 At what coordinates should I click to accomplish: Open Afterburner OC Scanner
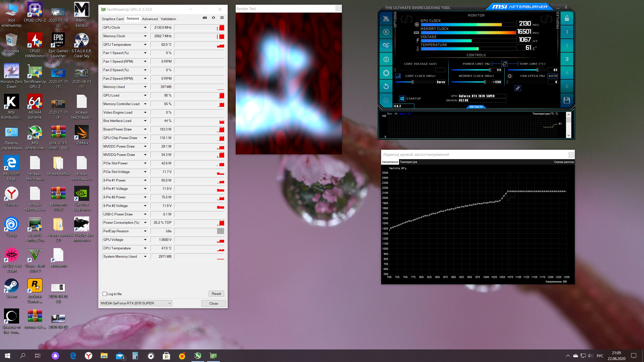(386, 45)
